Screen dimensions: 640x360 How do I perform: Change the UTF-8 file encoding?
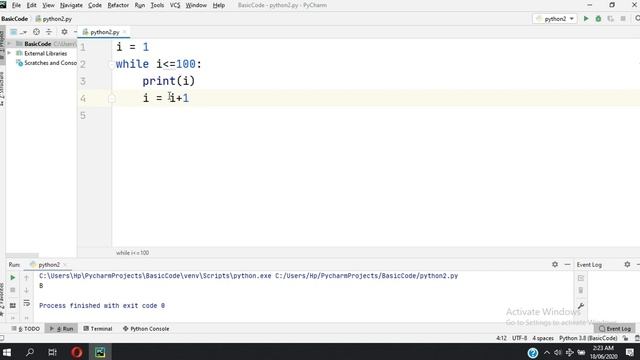520,338
